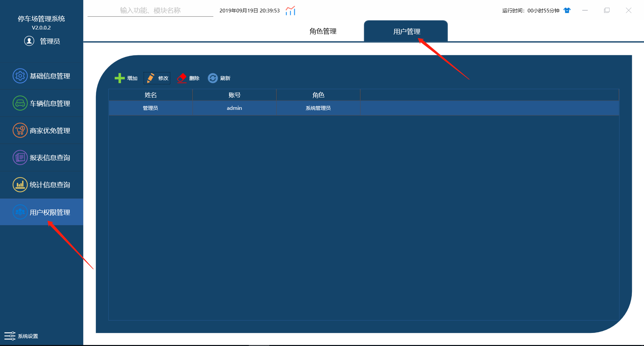Switch to 角色管理 tab
Screen dimensions: 644x346
point(323,31)
